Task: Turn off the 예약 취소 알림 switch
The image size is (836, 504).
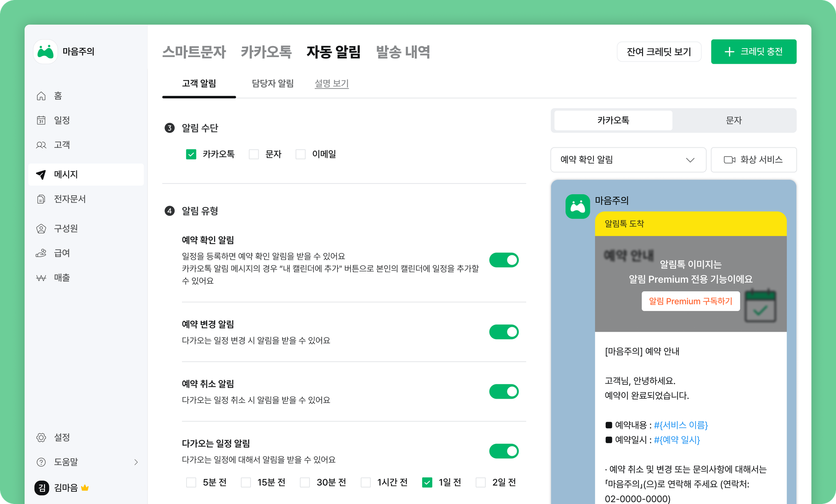Action: [504, 391]
